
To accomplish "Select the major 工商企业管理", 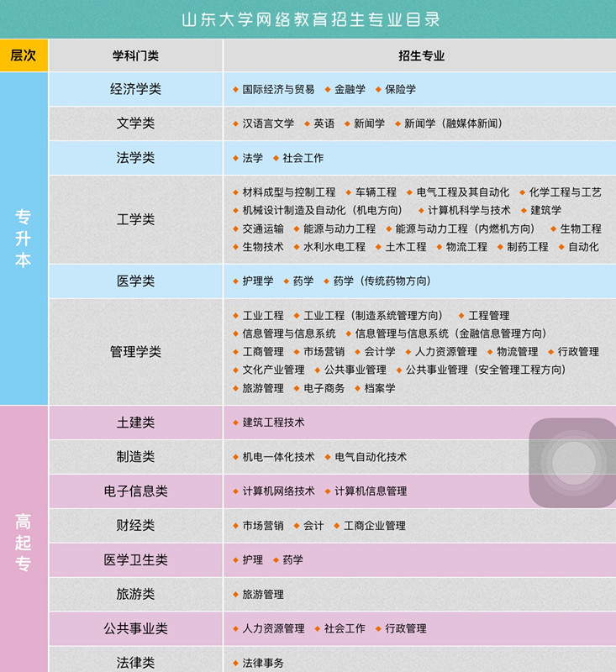I will point(374,526).
